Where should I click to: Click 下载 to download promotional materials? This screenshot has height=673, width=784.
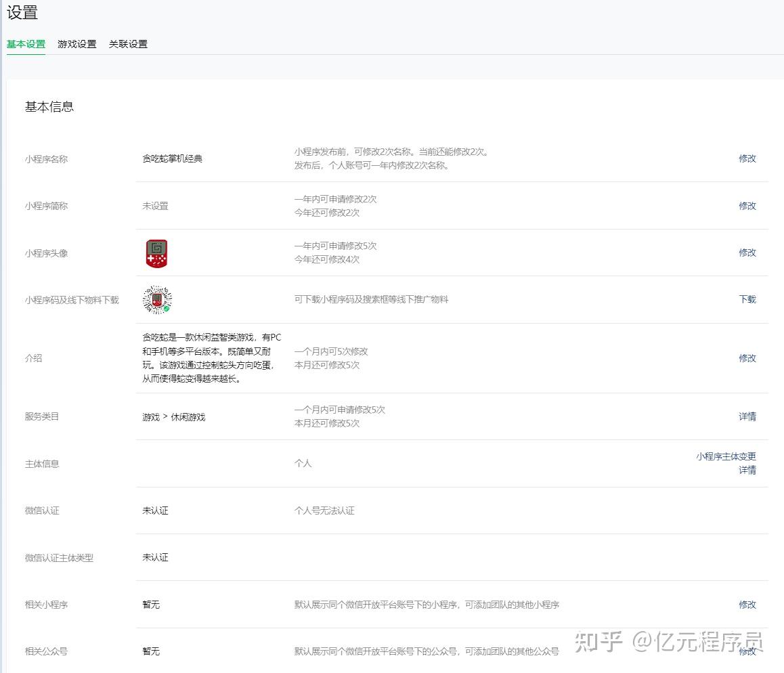[x=747, y=300]
